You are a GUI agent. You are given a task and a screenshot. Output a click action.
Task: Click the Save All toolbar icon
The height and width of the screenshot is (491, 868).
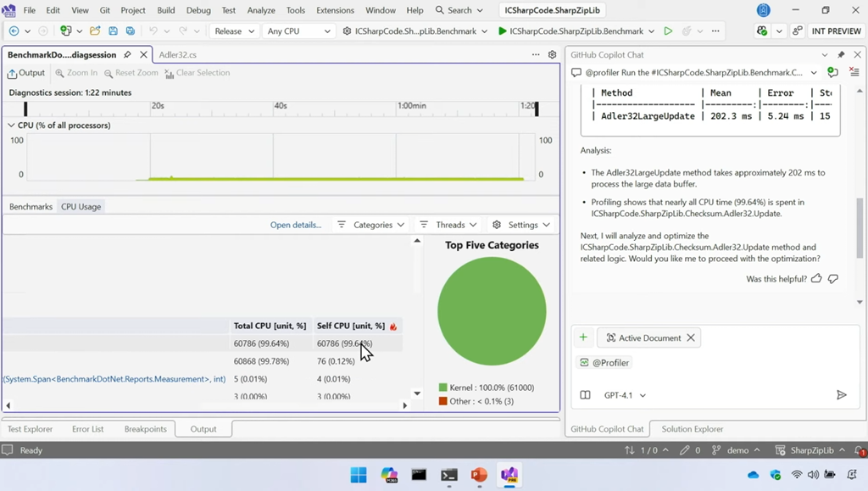(130, 31)
